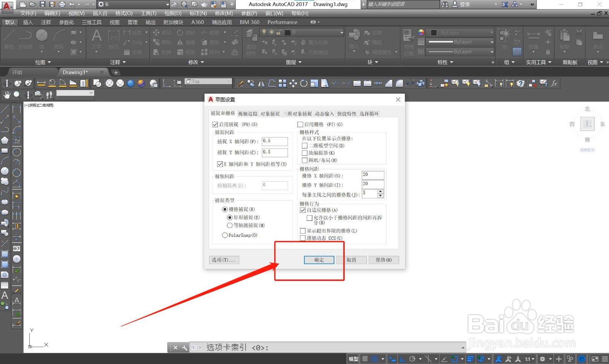Image resolution: width=609 pixels, height=364 pixels.
Task: Enable 显示超出界限的栅格(L) checkbox
Action: click(x=303, y=231)
